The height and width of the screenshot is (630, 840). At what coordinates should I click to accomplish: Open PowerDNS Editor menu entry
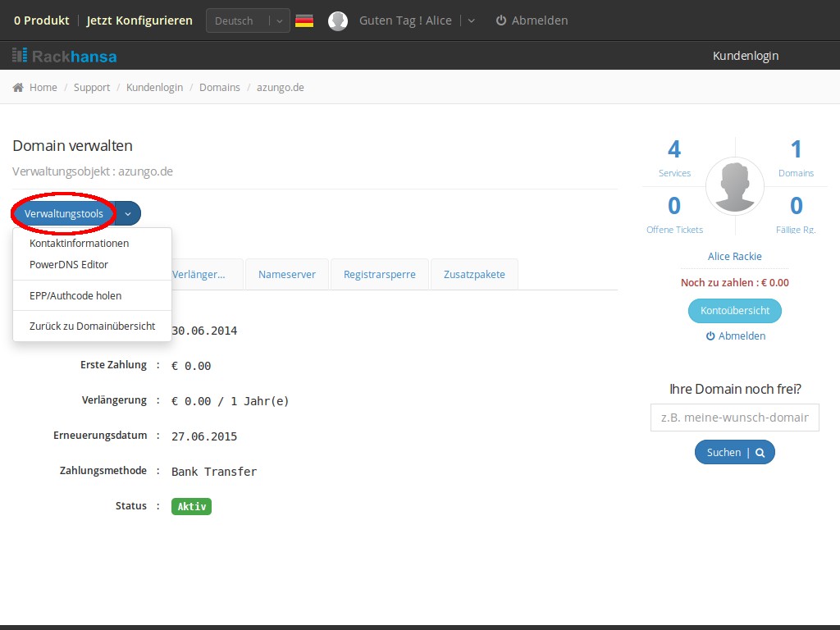(x=69, y=265)
